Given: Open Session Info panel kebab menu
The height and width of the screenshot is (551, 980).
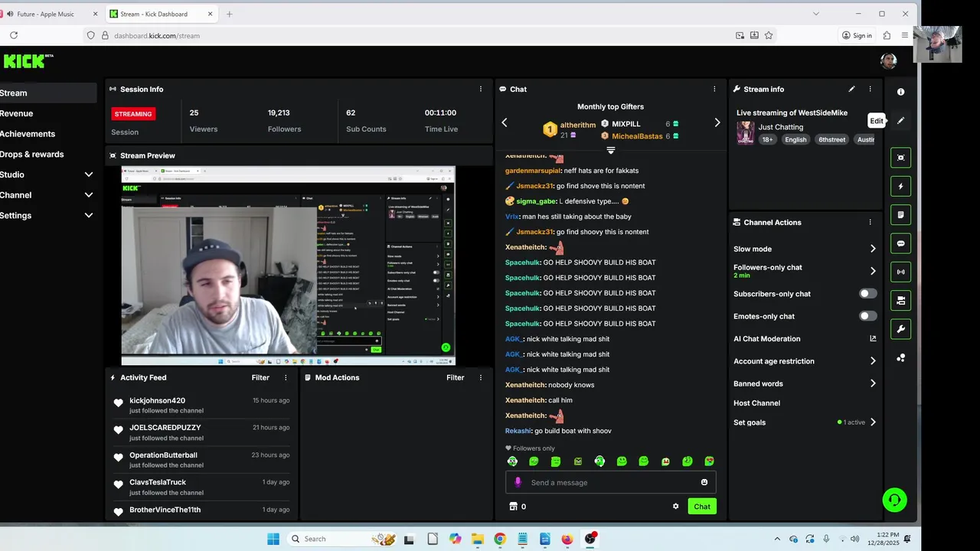Looking at the screenshot, I should coord(481,89).
